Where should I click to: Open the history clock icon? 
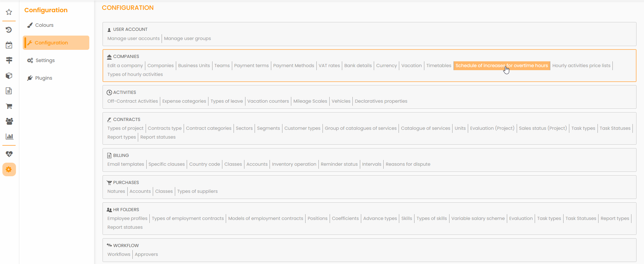coord(9,30)
